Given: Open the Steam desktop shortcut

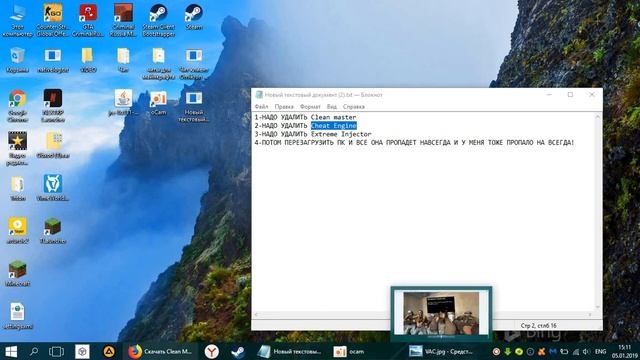Looking at the screenshot, I should (193, 17).
